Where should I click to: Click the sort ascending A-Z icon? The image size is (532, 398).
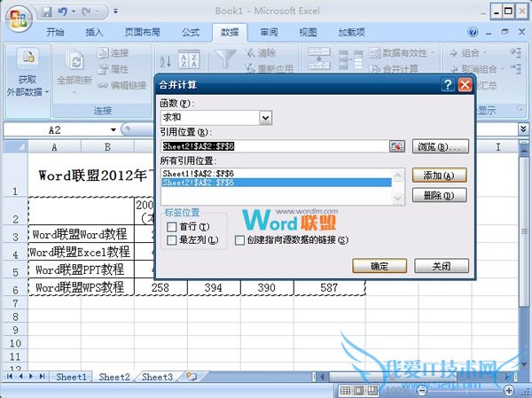(x=166, y=62)
